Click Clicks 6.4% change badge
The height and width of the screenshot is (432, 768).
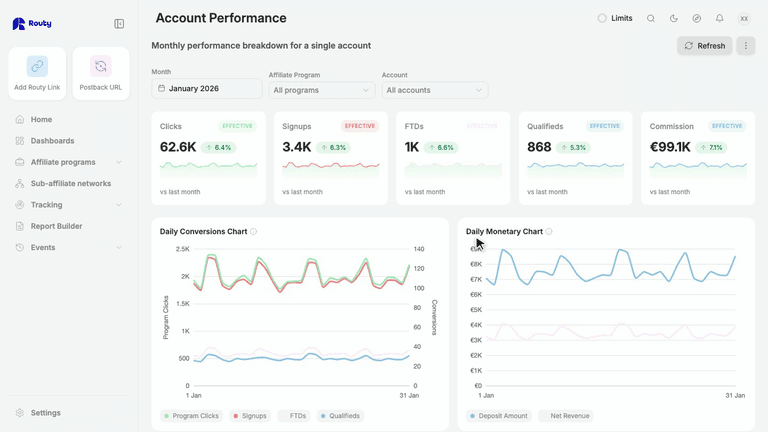coord(218,147)
